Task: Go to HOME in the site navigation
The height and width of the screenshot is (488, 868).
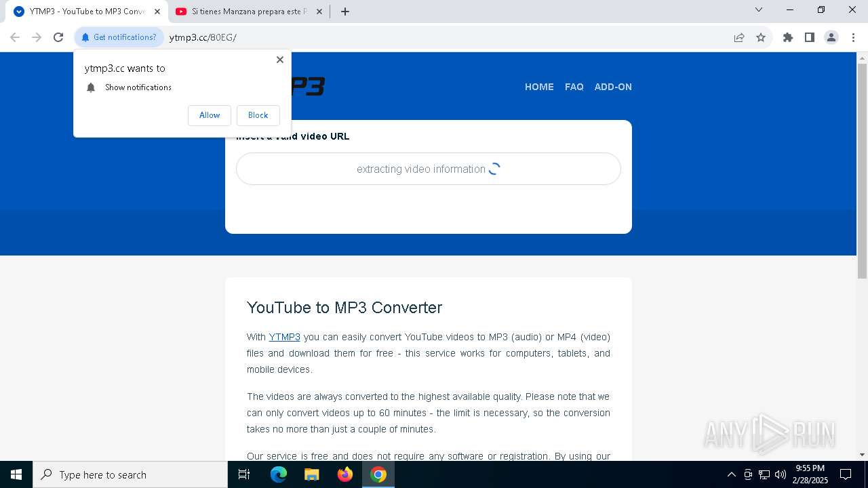Action: (x=539, y=87)
